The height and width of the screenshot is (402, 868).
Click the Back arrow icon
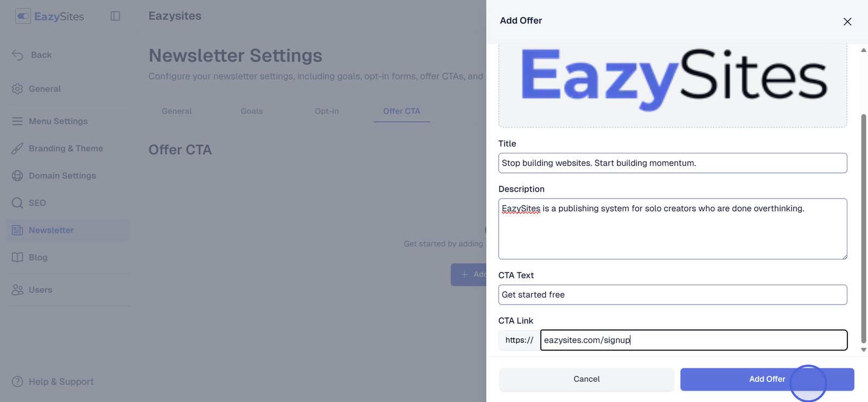18,55
